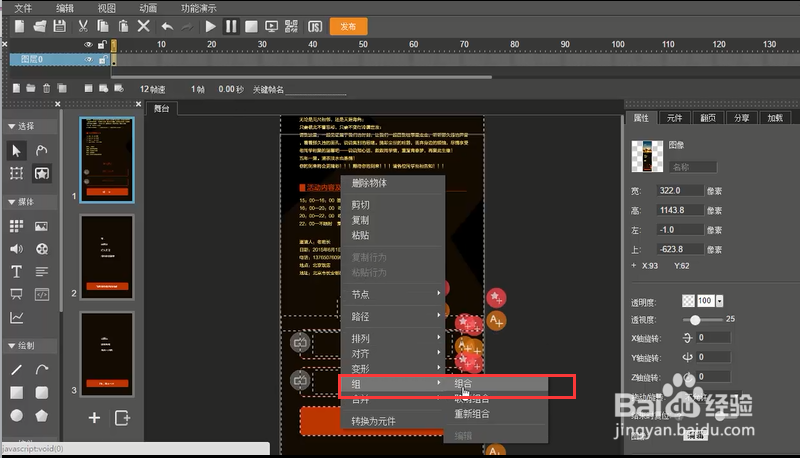Switch to the 元件 tab
The image size is (800, 458).
coord(674,118)
